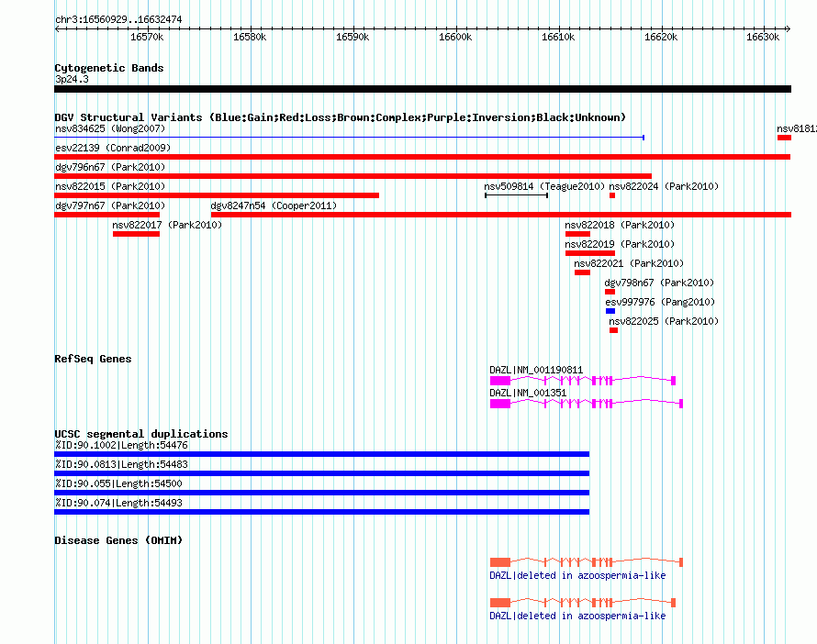Open the DAZL|NM_001190811 transcript label
The image size is (817, 644).
pos(536,370)
